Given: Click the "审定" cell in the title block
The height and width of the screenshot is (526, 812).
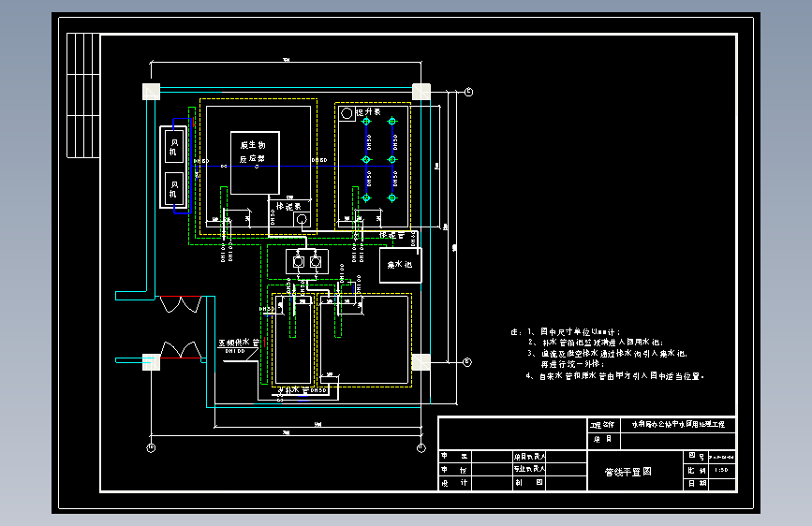Looking at the screenshot, I should pos(454,456).
